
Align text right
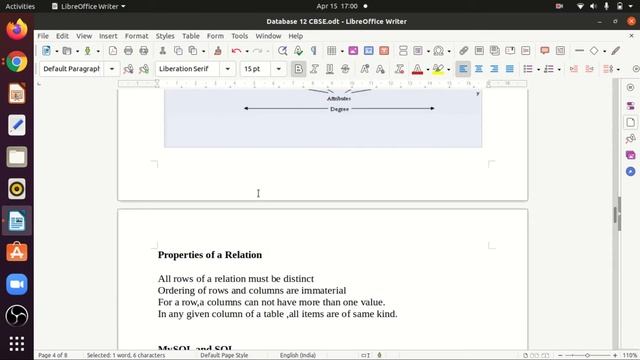coord(494,69)
